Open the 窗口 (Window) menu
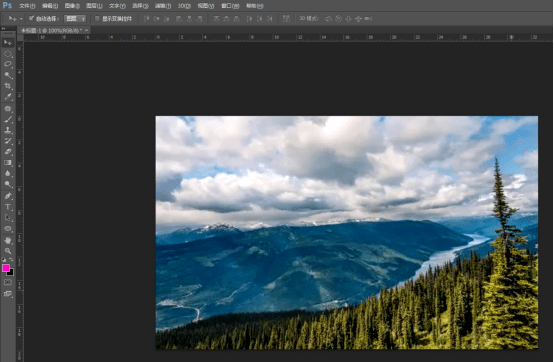Screen dimensions: 554x362 click(230, 6)
